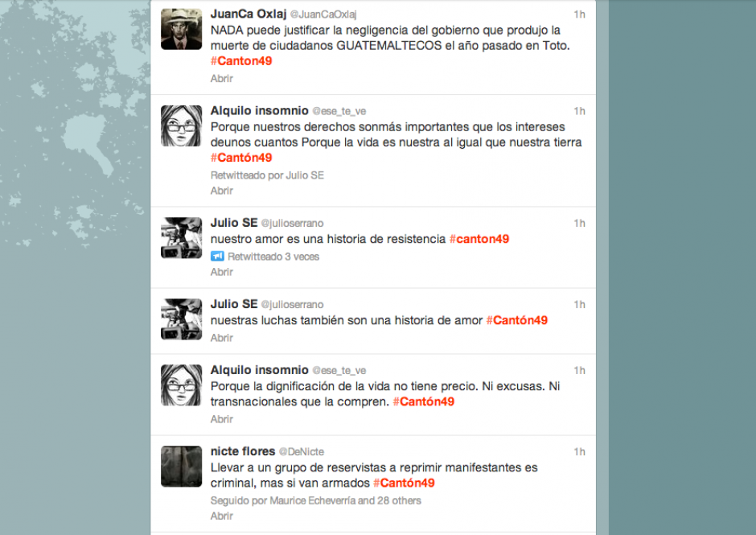The width and height of the screenshot is (756, 535).
Task: Click Julio SE avatar on the "resistencia" tweet
Action: click(x=181, y=238)
